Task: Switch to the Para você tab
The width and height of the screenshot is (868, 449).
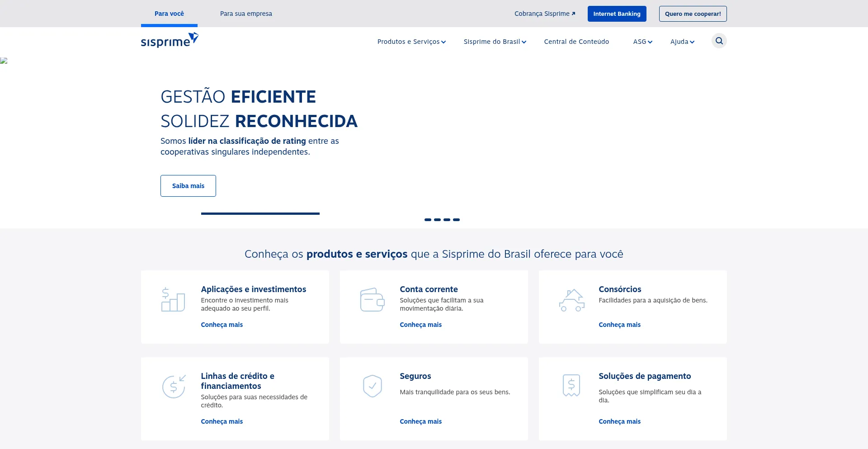Action: (169, 14)
